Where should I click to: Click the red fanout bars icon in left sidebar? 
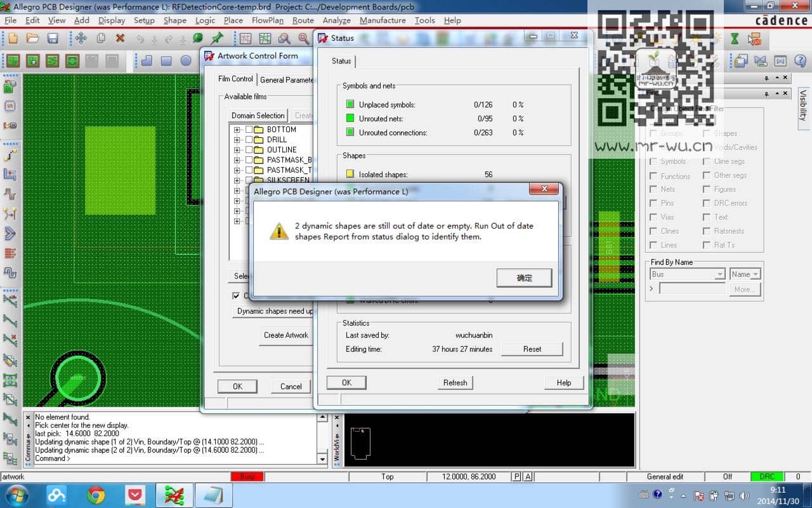click(10, 253)
